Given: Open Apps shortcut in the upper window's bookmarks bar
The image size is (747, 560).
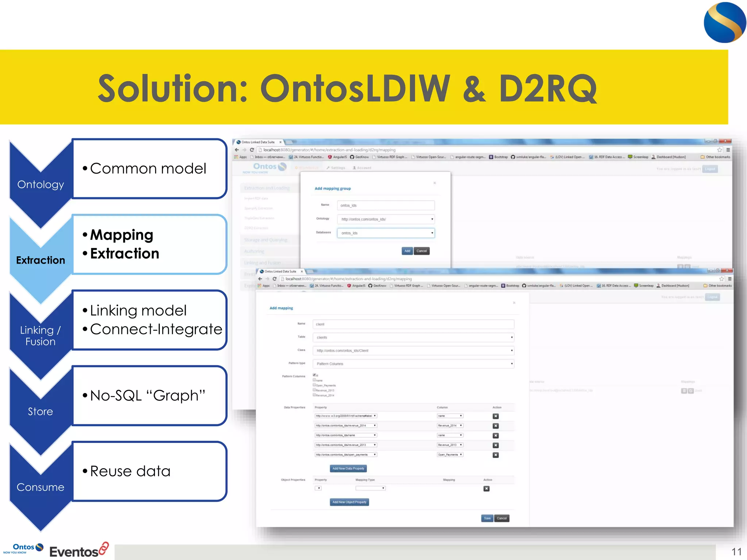Looking at the screenshot, I should [x=240, y=157].
